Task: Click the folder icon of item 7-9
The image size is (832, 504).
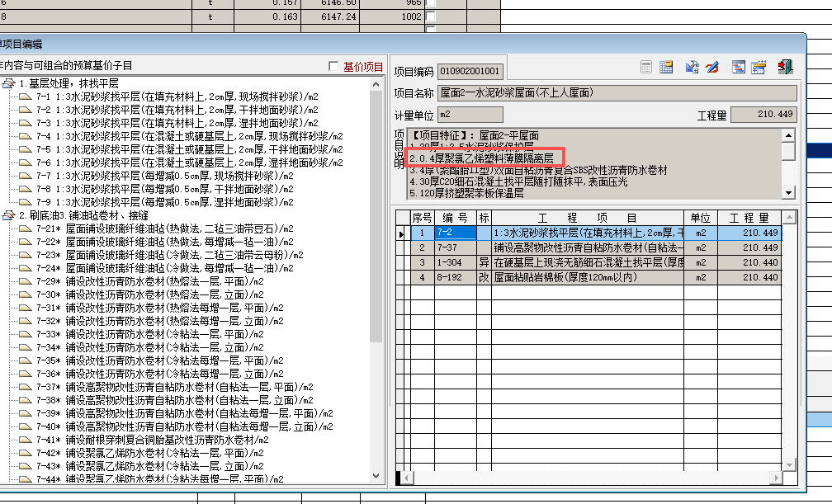Action: point(26,202)
